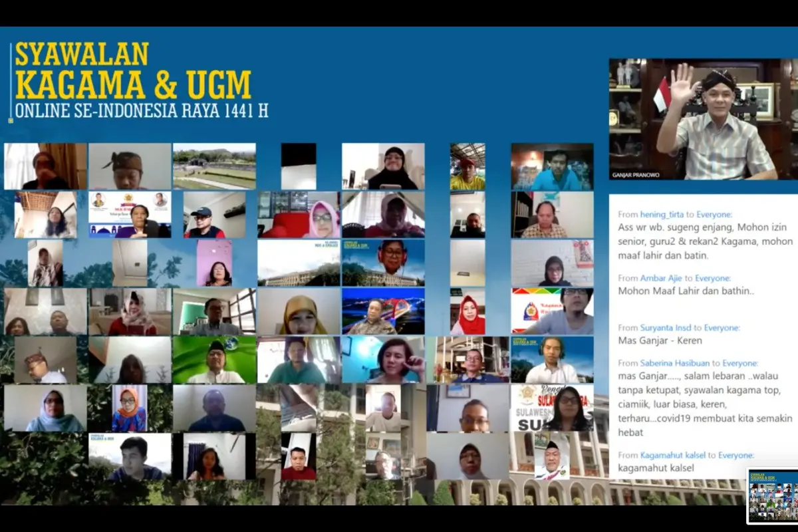Pick the tile of the woman on the pink background
Screen dimensions: 798x532
(214, 263)
